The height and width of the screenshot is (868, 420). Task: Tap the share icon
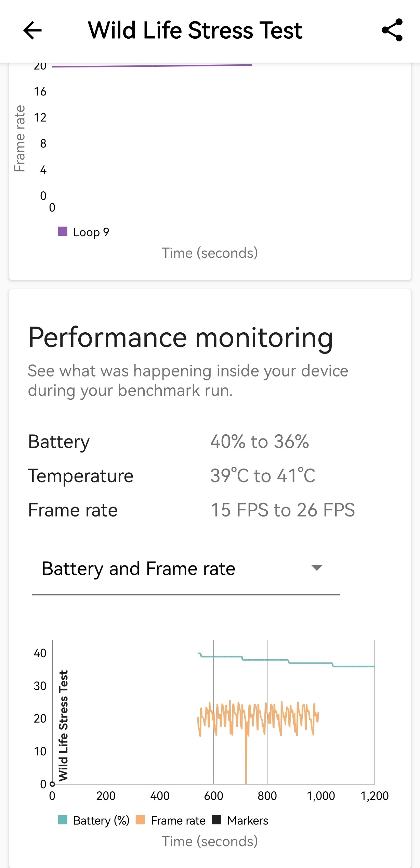(x=392, y=30)
